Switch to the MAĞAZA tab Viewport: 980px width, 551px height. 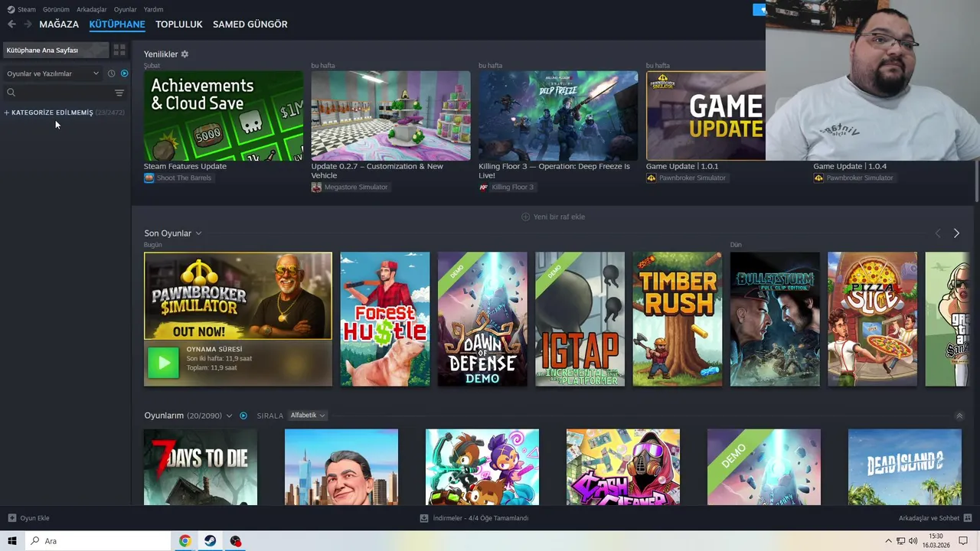[59, 24]
